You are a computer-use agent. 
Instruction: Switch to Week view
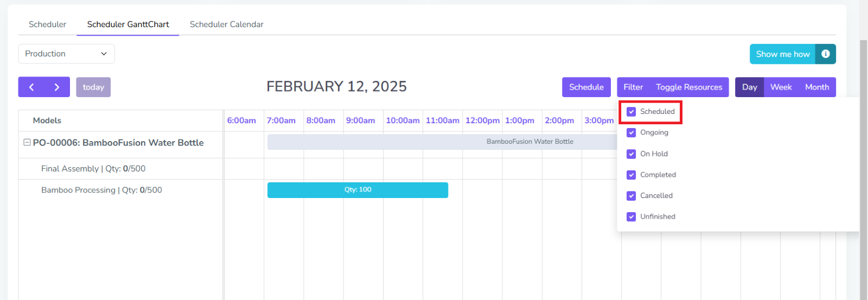(x=781, y=87)
